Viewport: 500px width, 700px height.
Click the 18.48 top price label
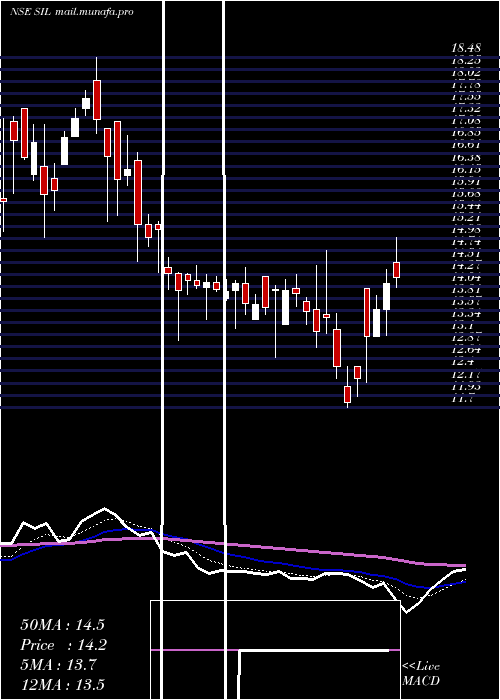pos(466,48)
